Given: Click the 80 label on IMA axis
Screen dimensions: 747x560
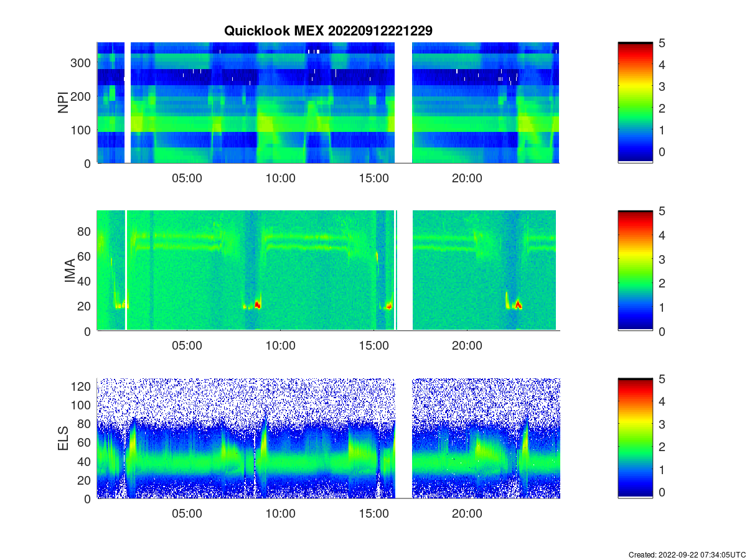Looking at the screenshot, I should click(85, 231).
